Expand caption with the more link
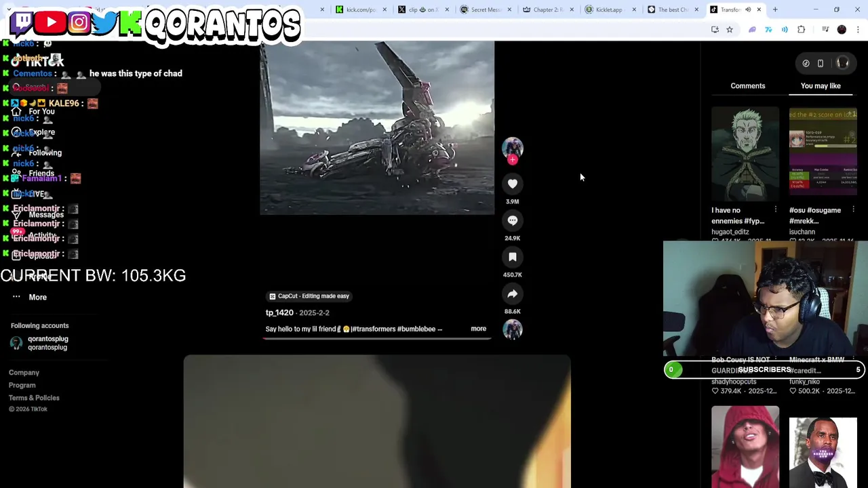The image size is (868, 488). coord(478,329)
